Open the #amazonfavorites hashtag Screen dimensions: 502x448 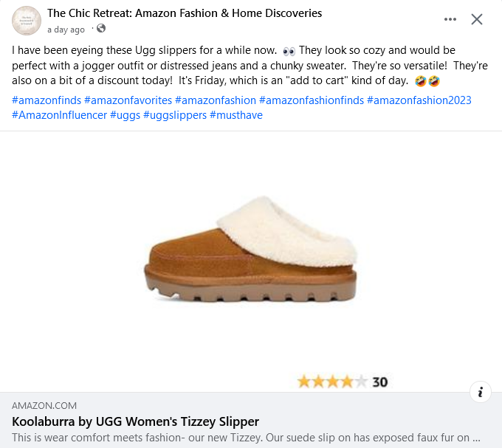click(128, 100)
